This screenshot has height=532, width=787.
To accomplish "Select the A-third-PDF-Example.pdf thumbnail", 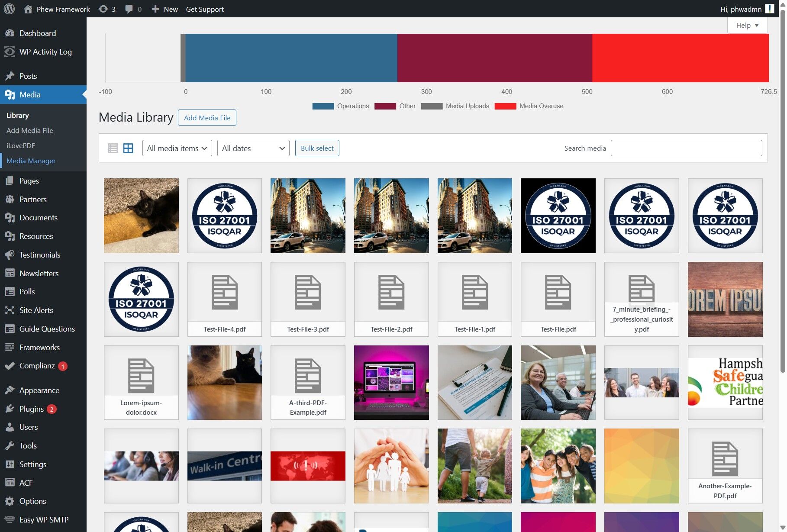I will pyautogui.click(x=308, y=383).
